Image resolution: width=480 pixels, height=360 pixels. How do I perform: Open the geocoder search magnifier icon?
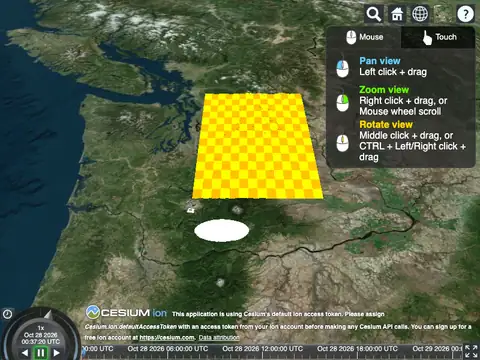[x=373, y=14]
